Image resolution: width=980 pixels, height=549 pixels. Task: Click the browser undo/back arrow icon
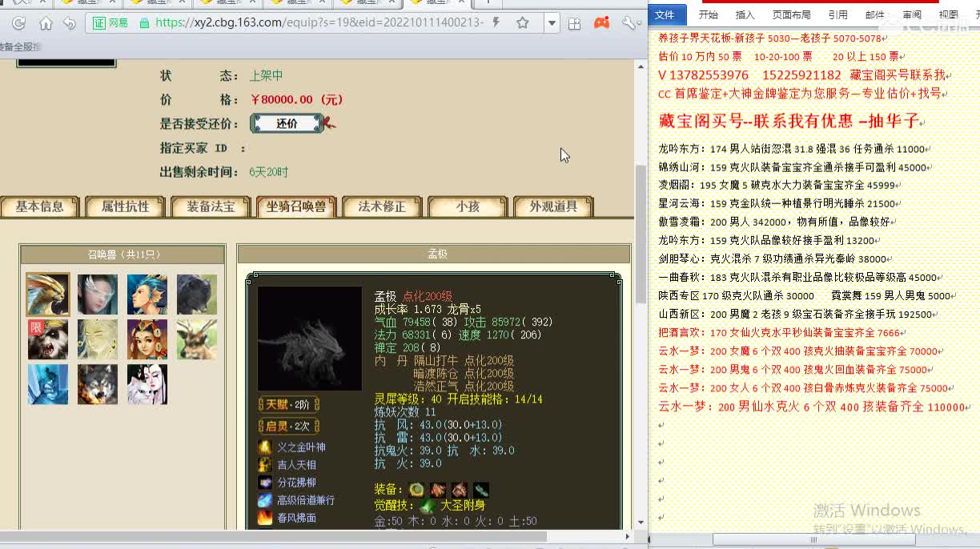pos(70,23)
